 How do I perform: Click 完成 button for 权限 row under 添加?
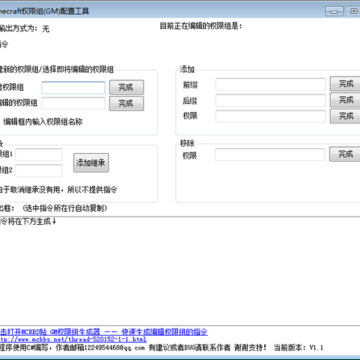point(345,116)
